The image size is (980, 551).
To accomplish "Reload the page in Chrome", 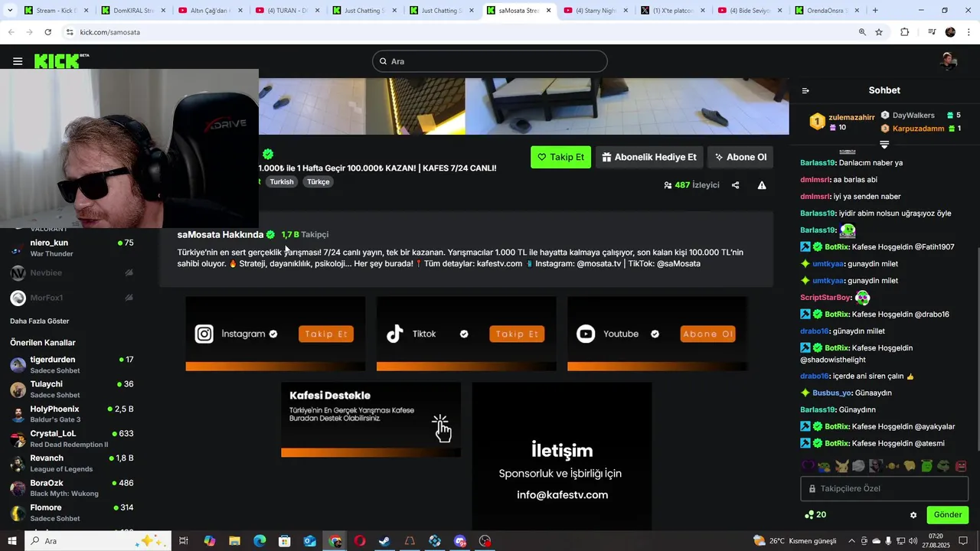I will coord(47,32).
